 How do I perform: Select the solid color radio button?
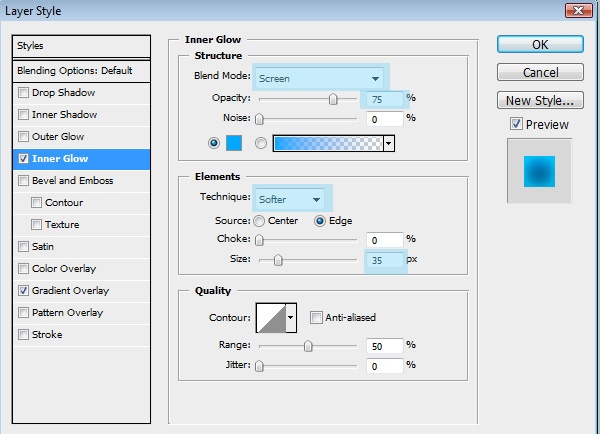tap(214, 143)
